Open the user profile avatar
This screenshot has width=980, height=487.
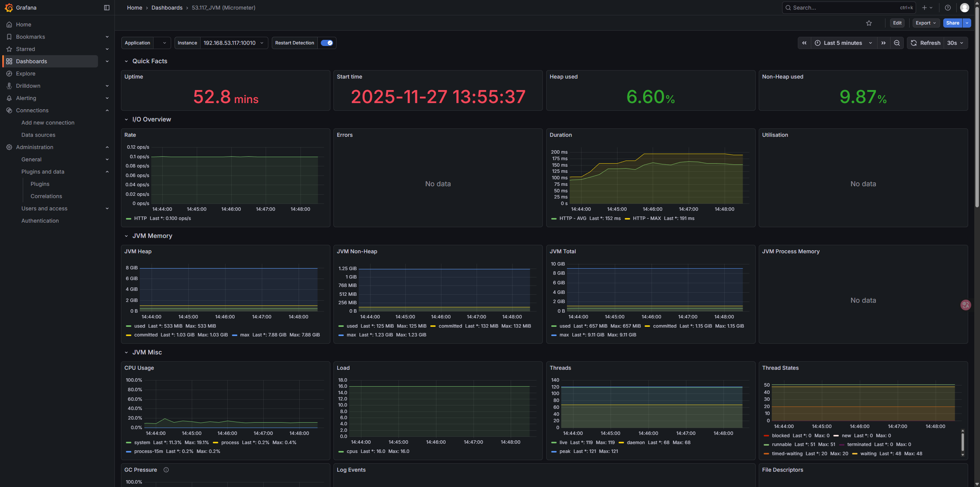tap(965, 8)
